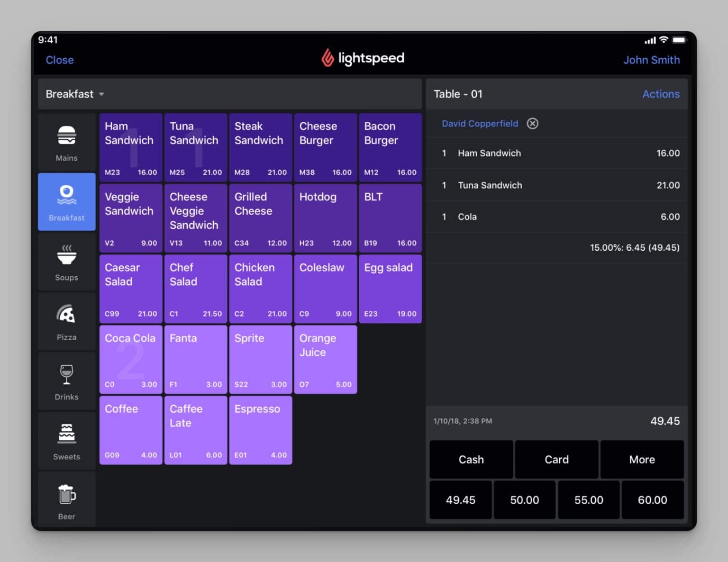
Task: Select the Cola line item
Action: (x=557, y=217)
